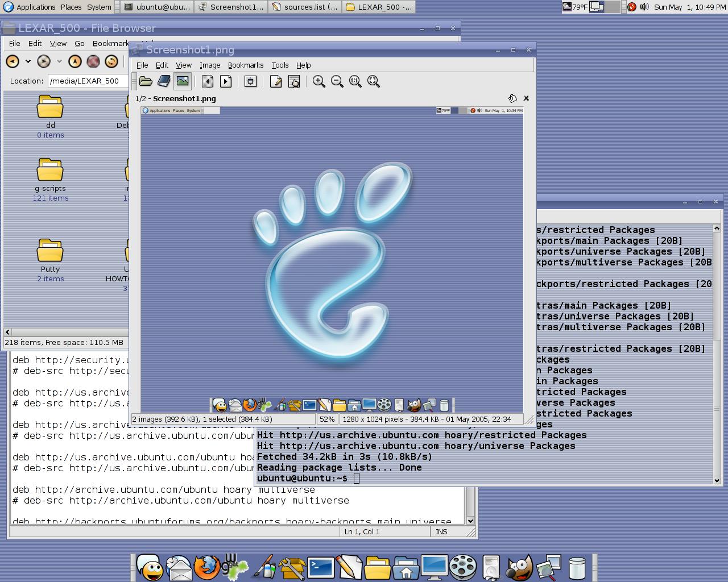The image size is (728, 582).
Task: Toggle fullscreen view in image viewer
Action: click(250, 81)
